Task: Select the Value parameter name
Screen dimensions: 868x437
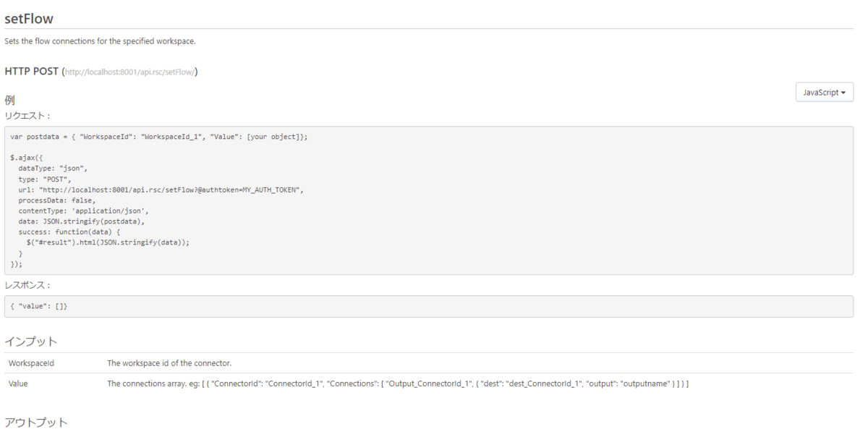Action: 18,383
